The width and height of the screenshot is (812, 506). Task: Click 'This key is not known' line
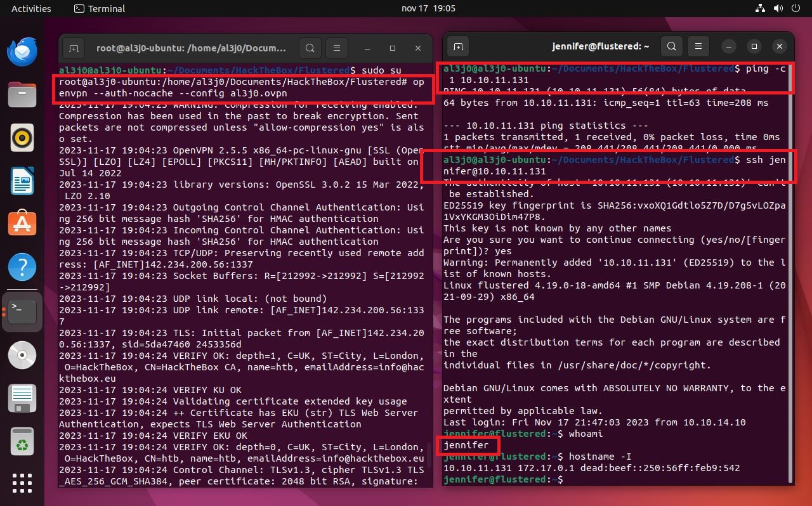coord(557,228)
